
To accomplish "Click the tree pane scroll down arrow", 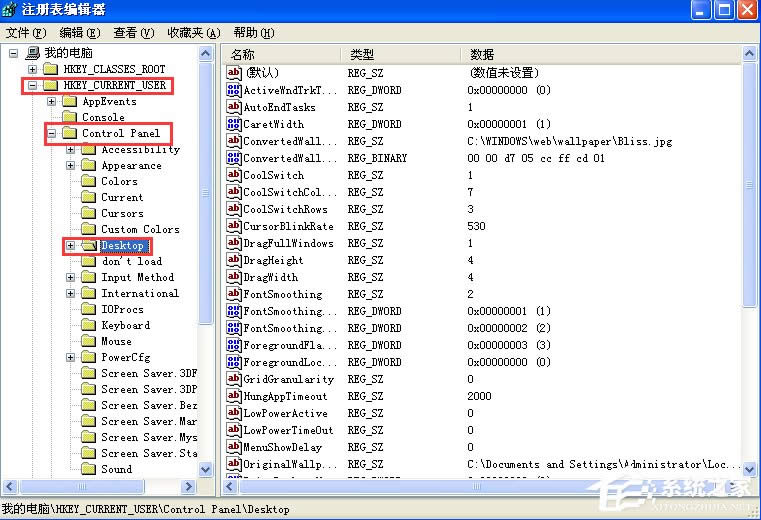I will pyautogui.click(x=206, y=469).
